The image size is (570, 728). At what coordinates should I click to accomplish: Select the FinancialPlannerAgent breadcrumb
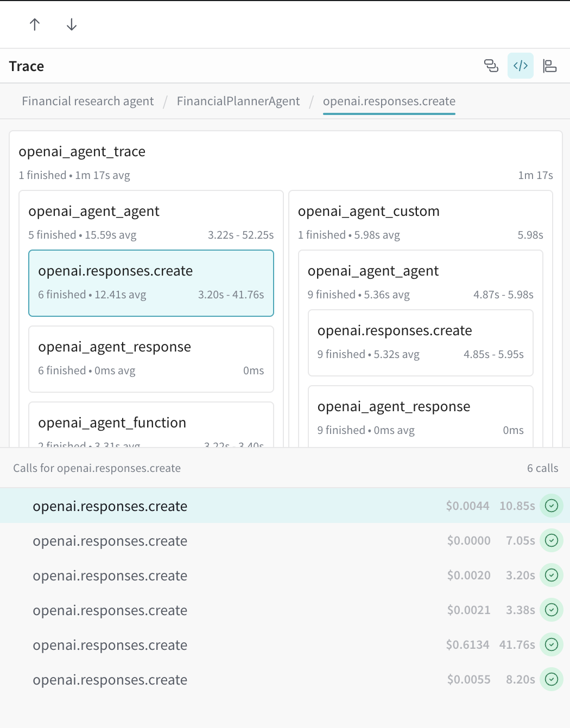[238, 101]
